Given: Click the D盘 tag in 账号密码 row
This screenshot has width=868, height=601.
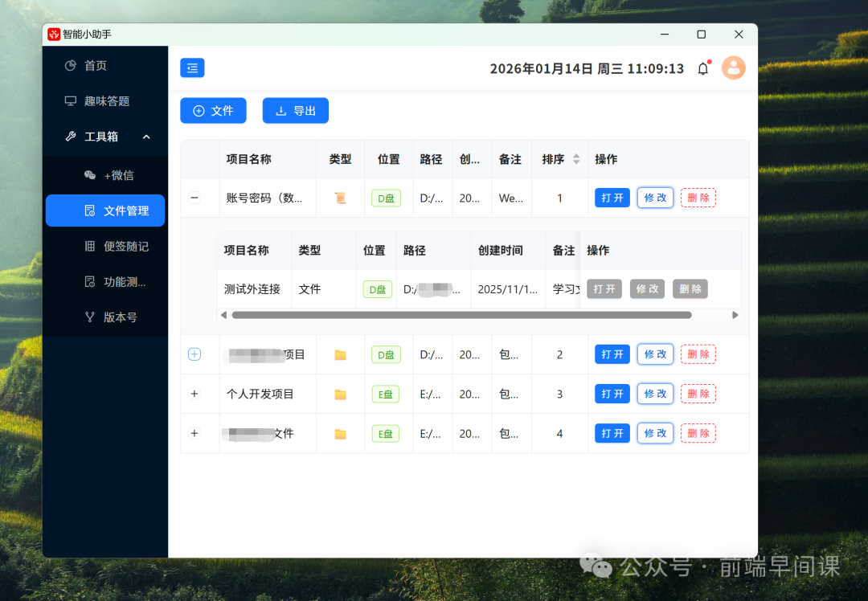Looking at the screenshot, I should 386,198.
